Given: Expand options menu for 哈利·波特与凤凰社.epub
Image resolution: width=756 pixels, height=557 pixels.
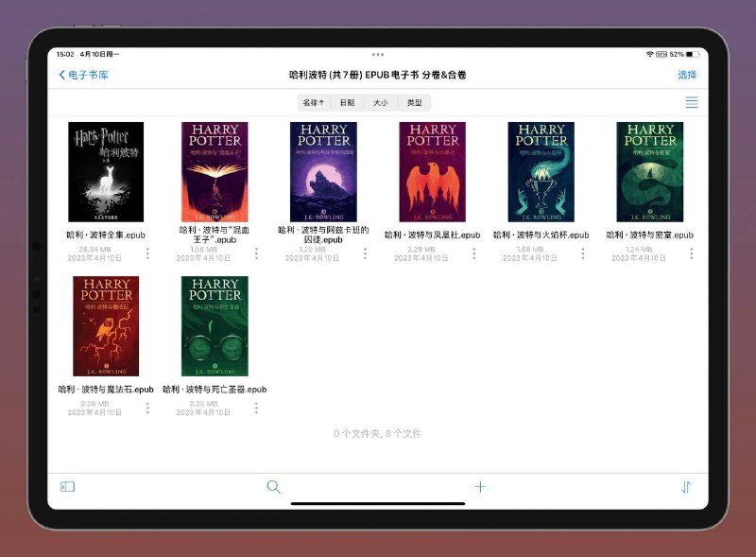Looking at the screenshot, I should pos(474,253).
